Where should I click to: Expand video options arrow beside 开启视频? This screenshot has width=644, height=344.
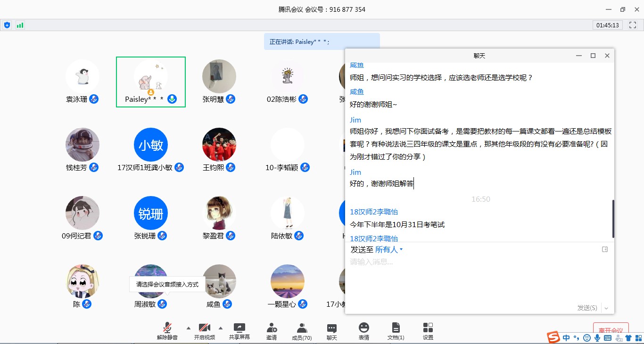point(220,328)
